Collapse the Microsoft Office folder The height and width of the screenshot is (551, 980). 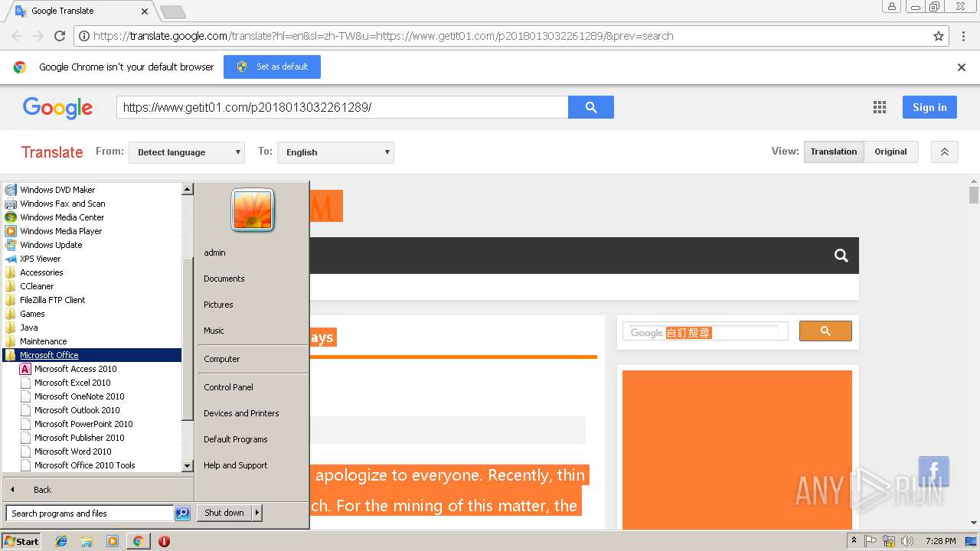pyautogui.click(x=92, y=355)
